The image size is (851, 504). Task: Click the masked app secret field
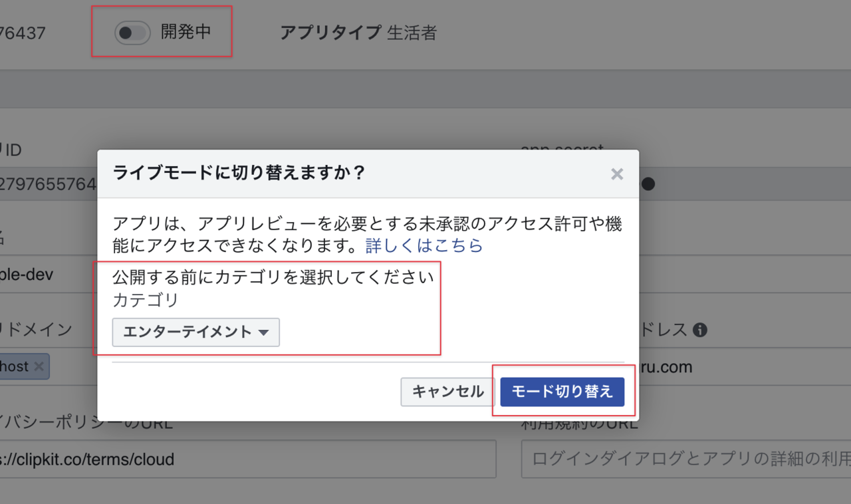731,184
